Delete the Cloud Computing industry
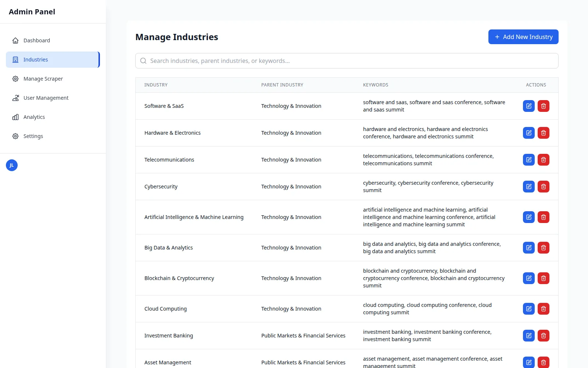This screenshot has width=588, height=368. tap(543, 309)
